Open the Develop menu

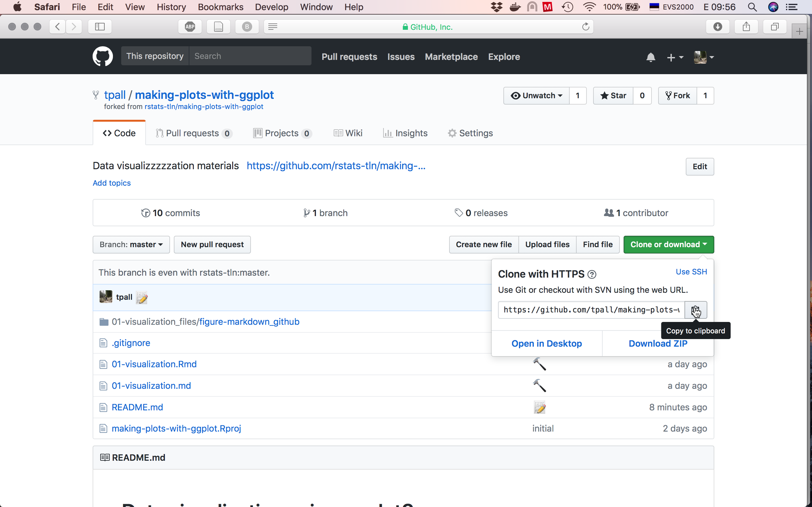point(271,7)
